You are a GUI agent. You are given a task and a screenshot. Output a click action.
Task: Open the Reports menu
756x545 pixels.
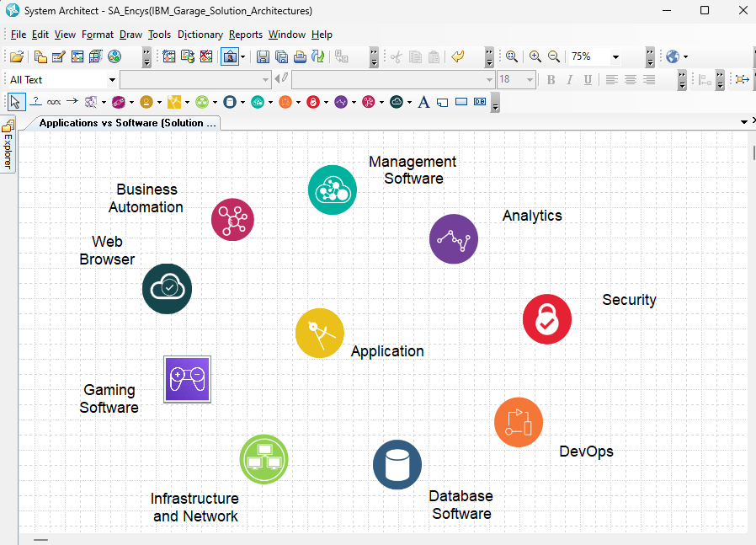(246, 35)
